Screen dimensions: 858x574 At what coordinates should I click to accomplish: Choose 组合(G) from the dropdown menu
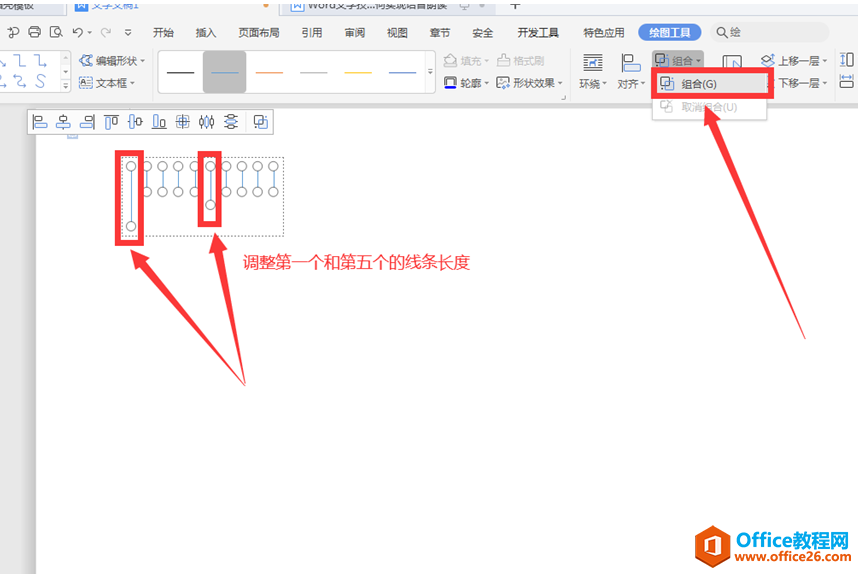[x=711, y=84]
